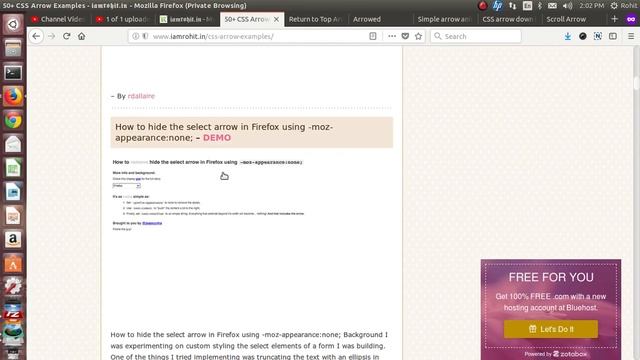Open System Settings tools icon in the dock
640x360 pixels.
click(13, 287)
